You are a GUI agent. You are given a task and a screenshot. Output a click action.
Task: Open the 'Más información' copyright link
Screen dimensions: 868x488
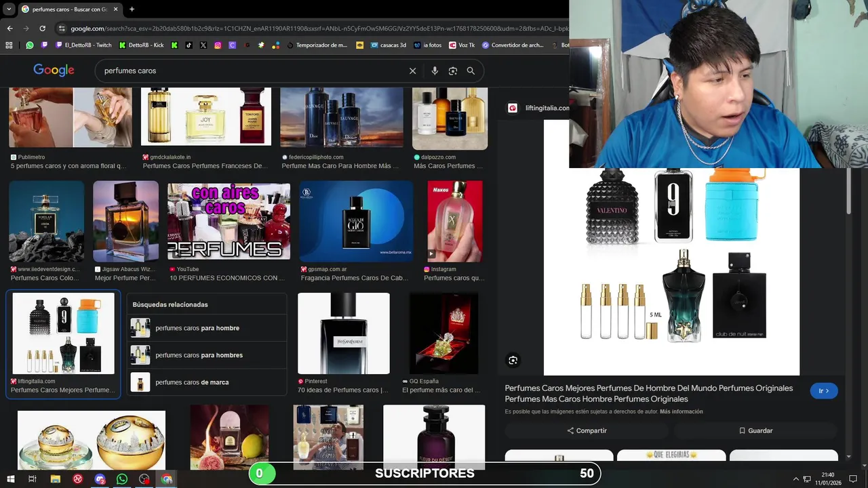click(x=681, y=411)
